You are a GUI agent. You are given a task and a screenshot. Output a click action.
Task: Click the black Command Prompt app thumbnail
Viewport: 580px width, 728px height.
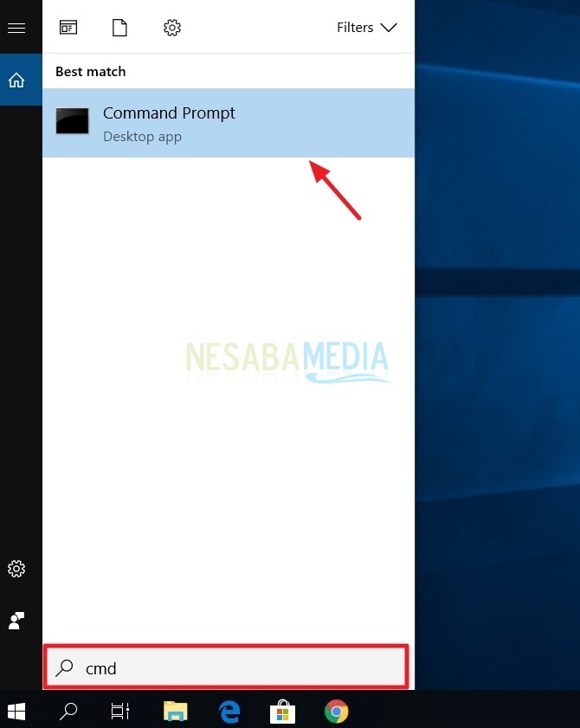pos(73,121)
